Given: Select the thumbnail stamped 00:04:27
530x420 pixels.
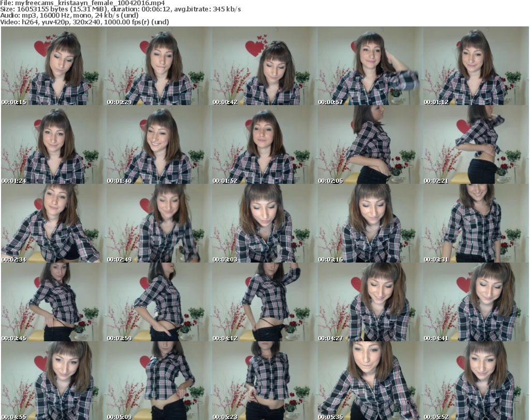Looking at the screenshot, I should point(370,302).
